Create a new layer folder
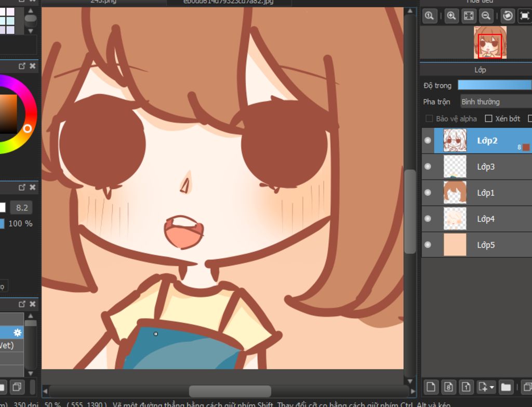Viewport: 532px width, 407px height. tap(506, 387)
